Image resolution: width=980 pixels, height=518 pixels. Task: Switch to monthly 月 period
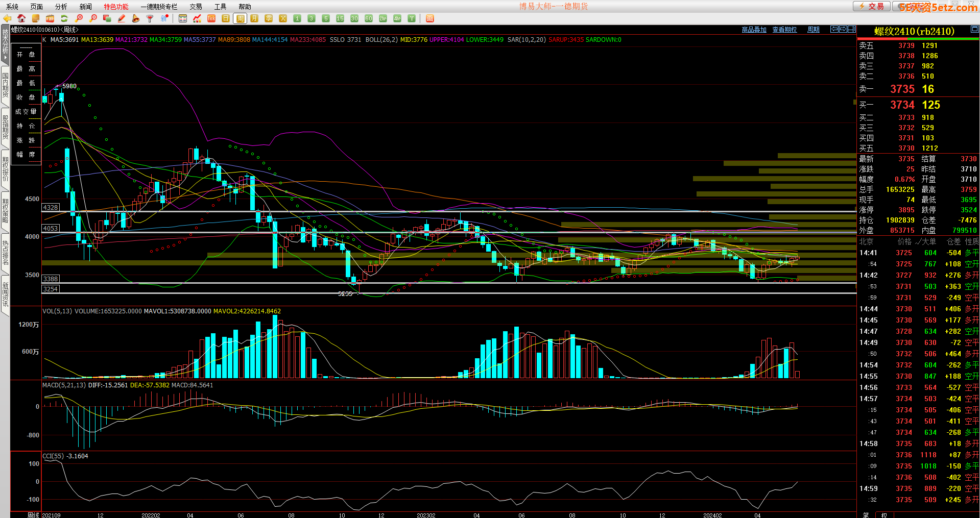[x=254, y=18]
